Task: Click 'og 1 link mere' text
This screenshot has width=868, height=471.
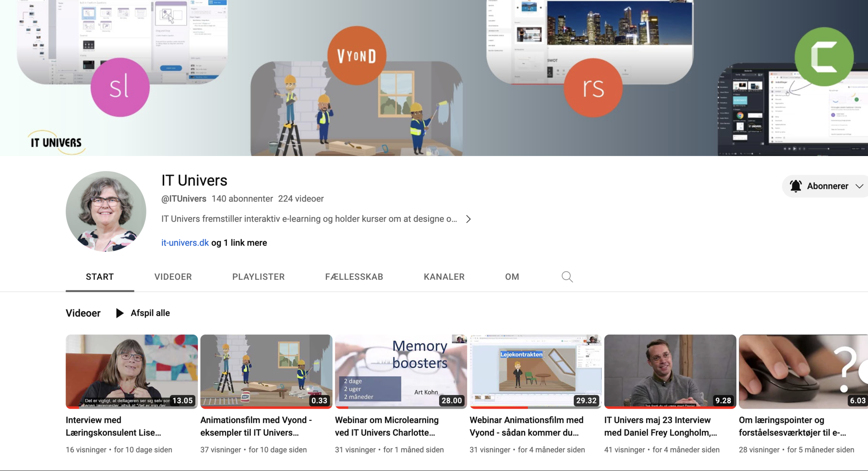Action: 239,243
